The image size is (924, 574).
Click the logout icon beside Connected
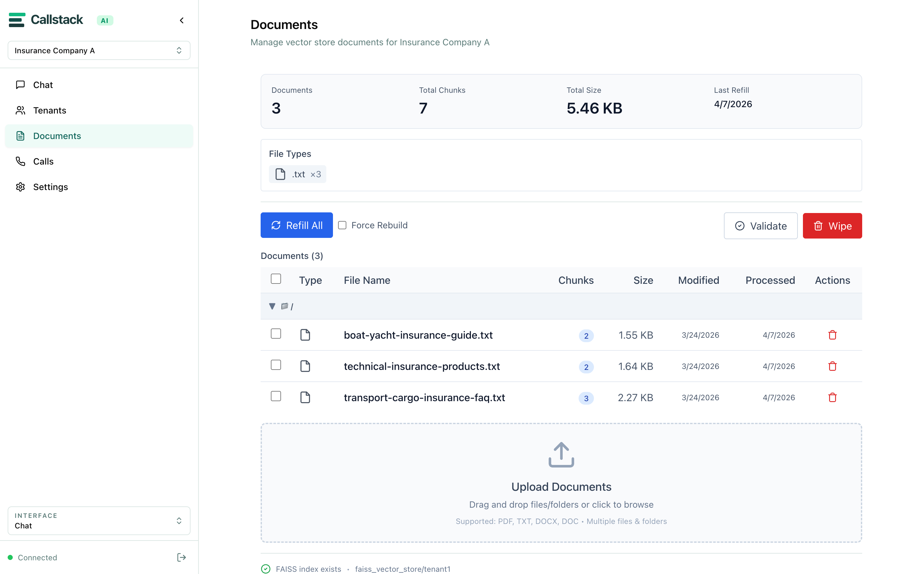(181, 557)
